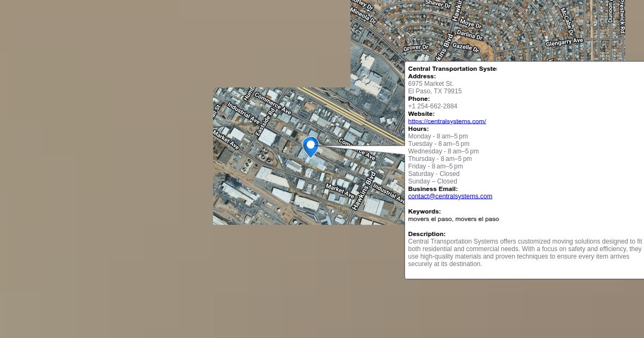This screenshot has height=338, width=644.
Task: Click the Darlina Dr street label
Action: coord(470,35)
